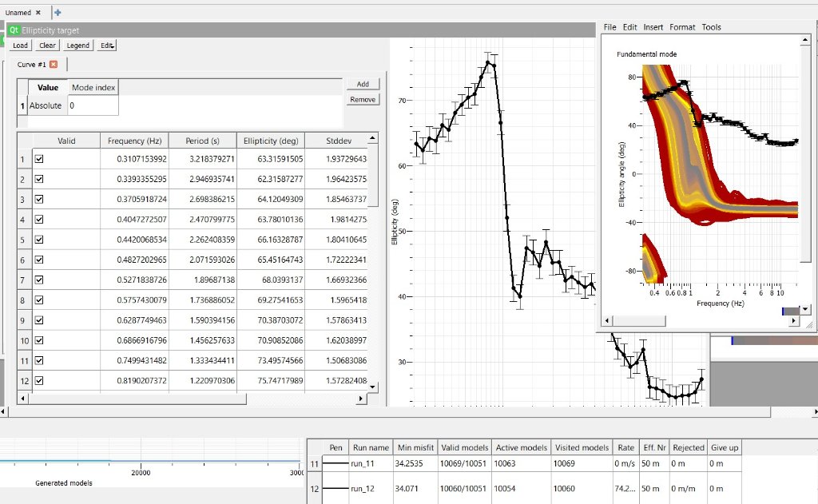
Task: Uncheck Valid checkbox for row 1
Action: (x=38, y=160)
